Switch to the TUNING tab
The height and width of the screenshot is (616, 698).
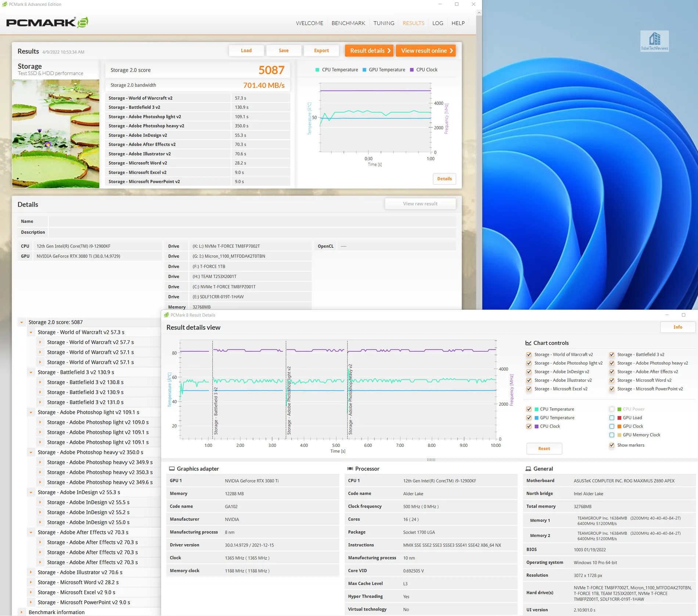pyautogui.click(x=384, y=23)
